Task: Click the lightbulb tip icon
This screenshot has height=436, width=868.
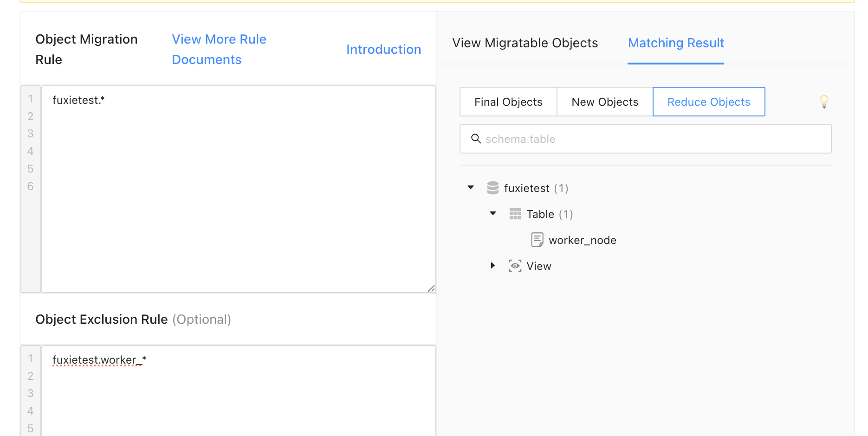Action: coord(824,101)
